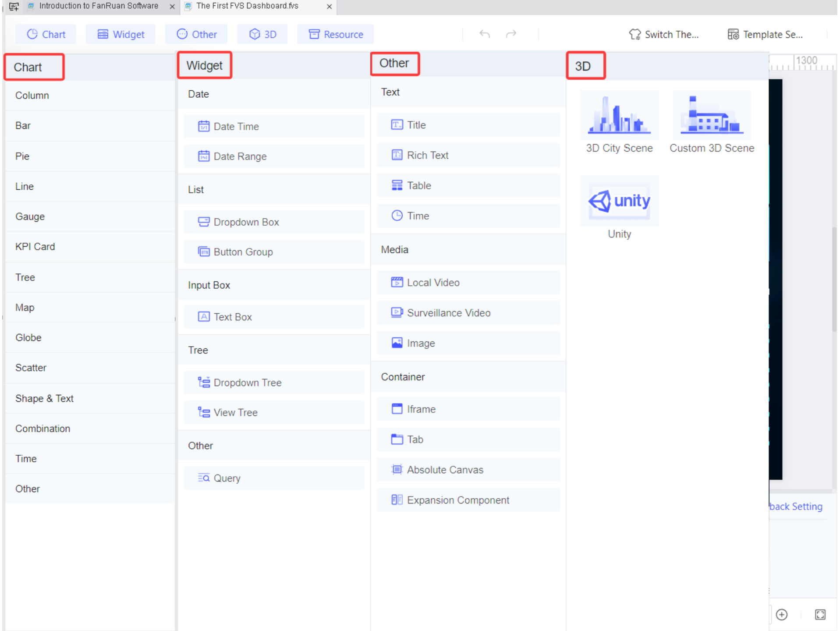This screenshot has width=840, height=631.
Task: Insert a Rich Text element
Action: [x=428, y=155]
